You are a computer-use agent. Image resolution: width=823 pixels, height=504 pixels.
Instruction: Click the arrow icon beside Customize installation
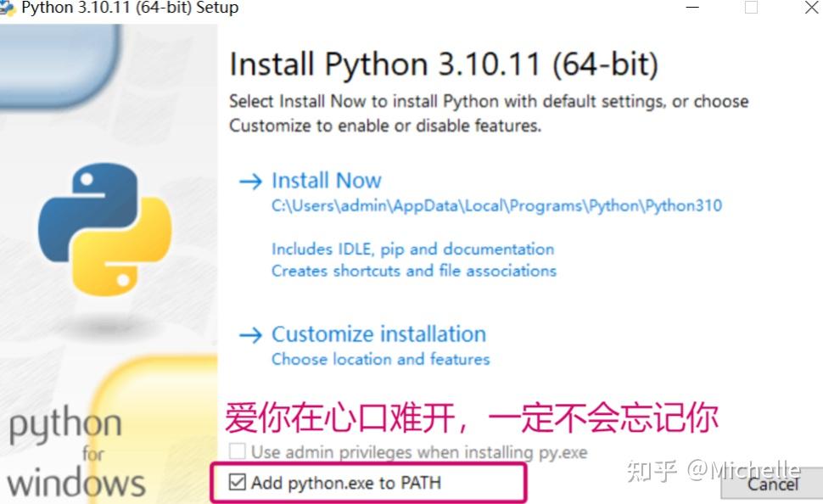[x=249, y=334]
